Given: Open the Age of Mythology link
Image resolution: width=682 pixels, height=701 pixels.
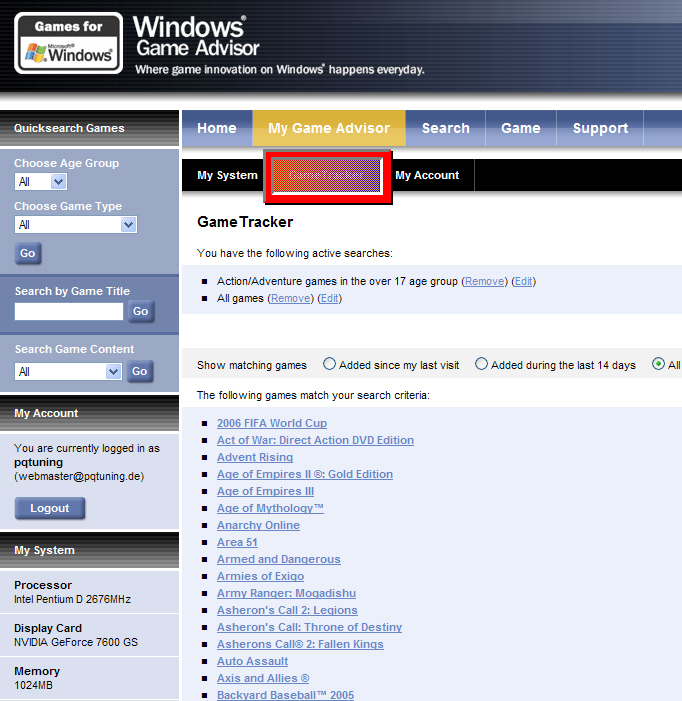Looking at the screenshot, I should pyautogui.click(x=270, y=508).
